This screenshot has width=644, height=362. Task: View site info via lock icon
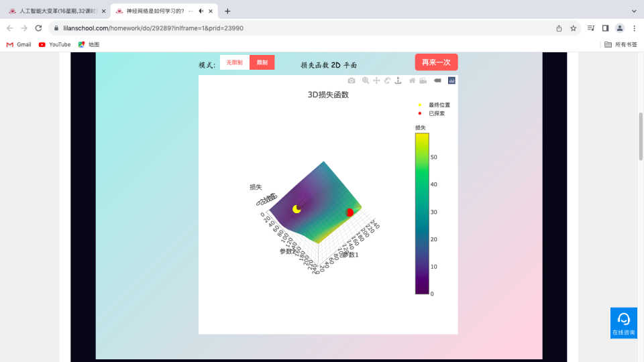tap(56, 28)
